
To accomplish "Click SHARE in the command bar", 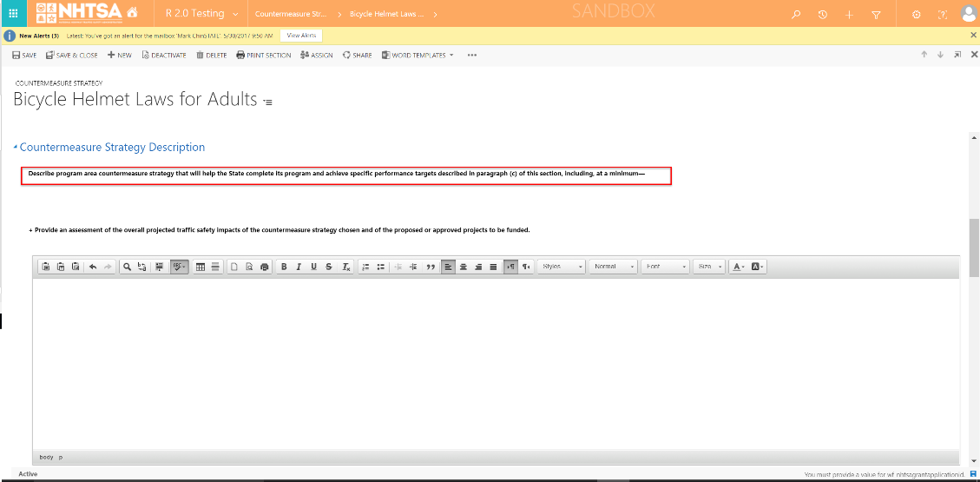I will coord(357,55).
